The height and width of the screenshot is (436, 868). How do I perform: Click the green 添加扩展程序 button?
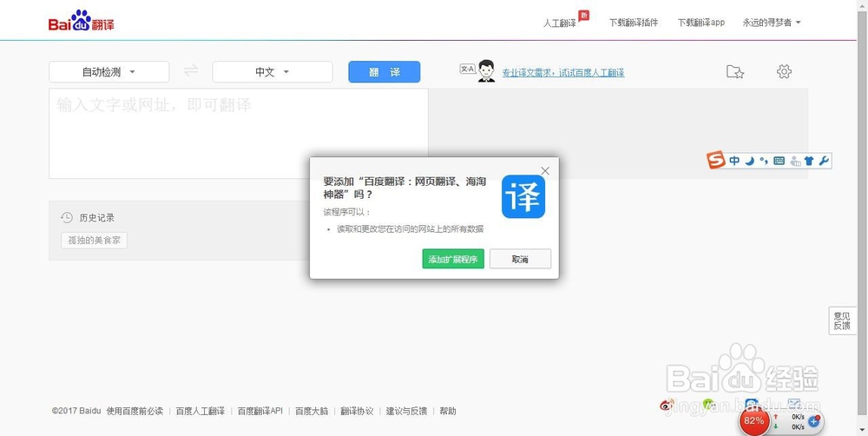click(x=453, y=259)
